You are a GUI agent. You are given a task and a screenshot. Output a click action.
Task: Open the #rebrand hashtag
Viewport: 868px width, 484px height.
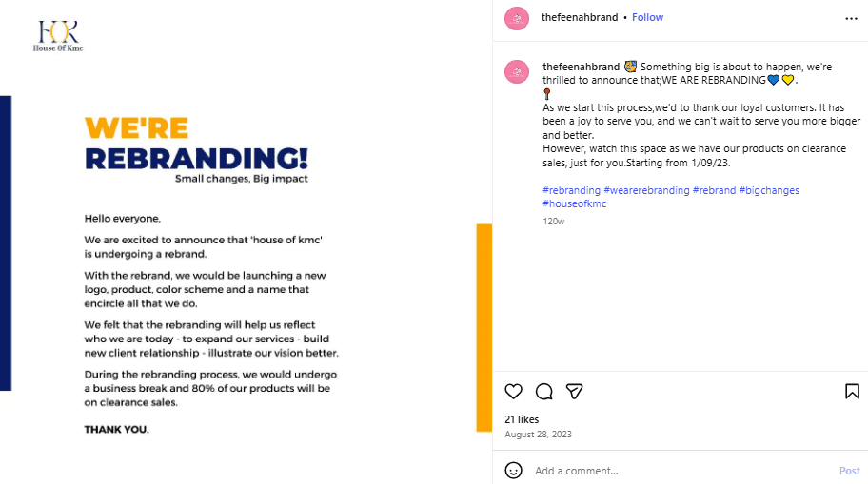point(714,190)
